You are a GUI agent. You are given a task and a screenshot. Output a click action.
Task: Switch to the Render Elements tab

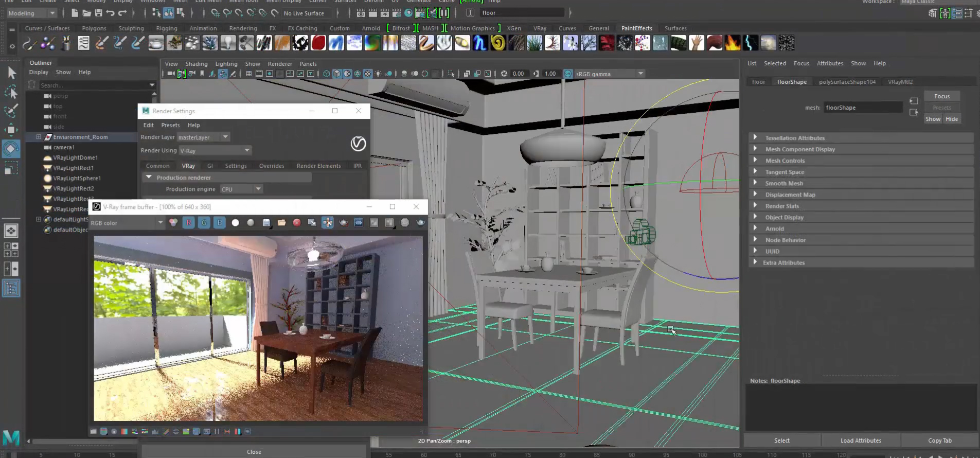(318, 166)
